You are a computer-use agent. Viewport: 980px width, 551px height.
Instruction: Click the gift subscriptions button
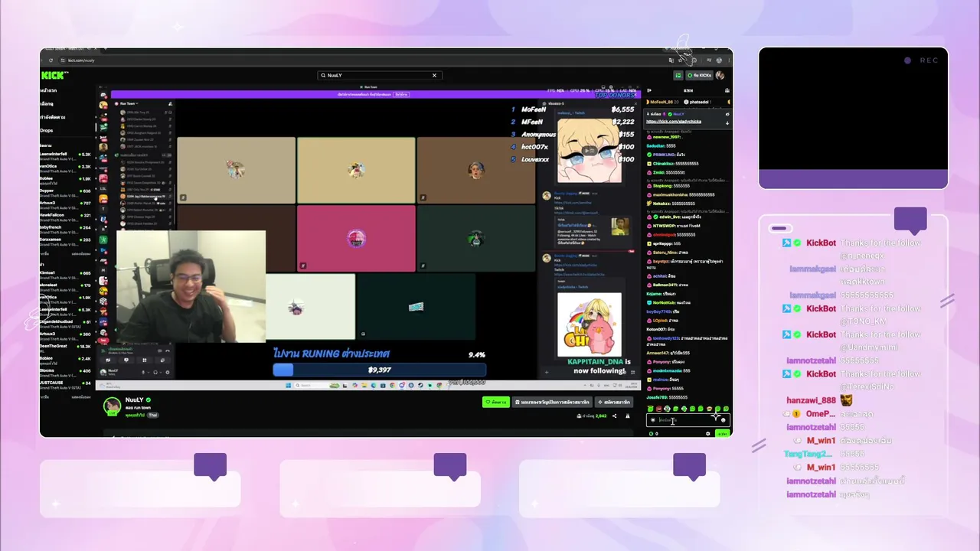pos(552,402)
